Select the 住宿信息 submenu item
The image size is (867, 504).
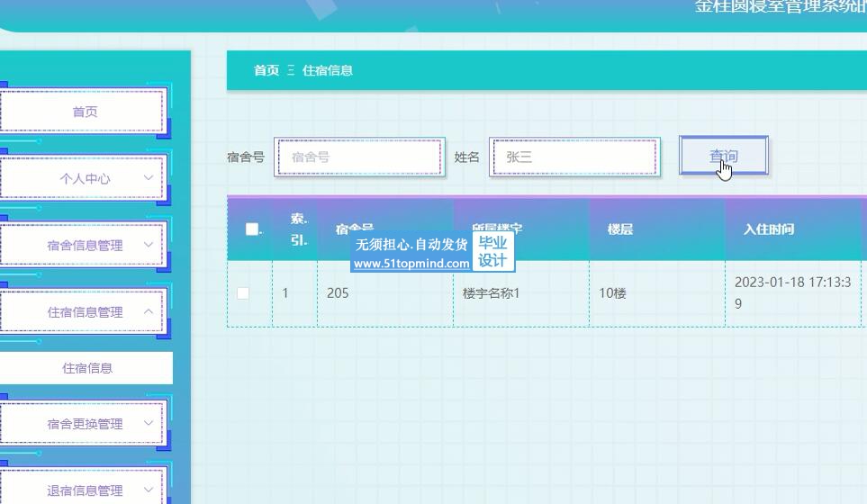(x=86, y=368)
